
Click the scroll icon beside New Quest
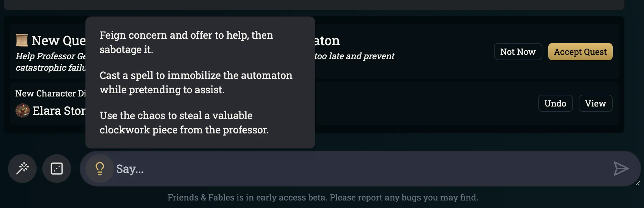coord(21,40)
